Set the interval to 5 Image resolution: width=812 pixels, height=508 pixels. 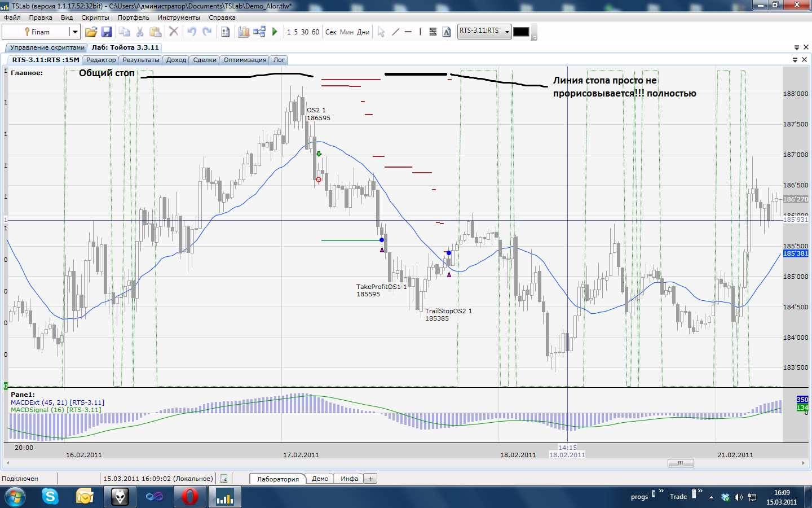tap(296, 32)
